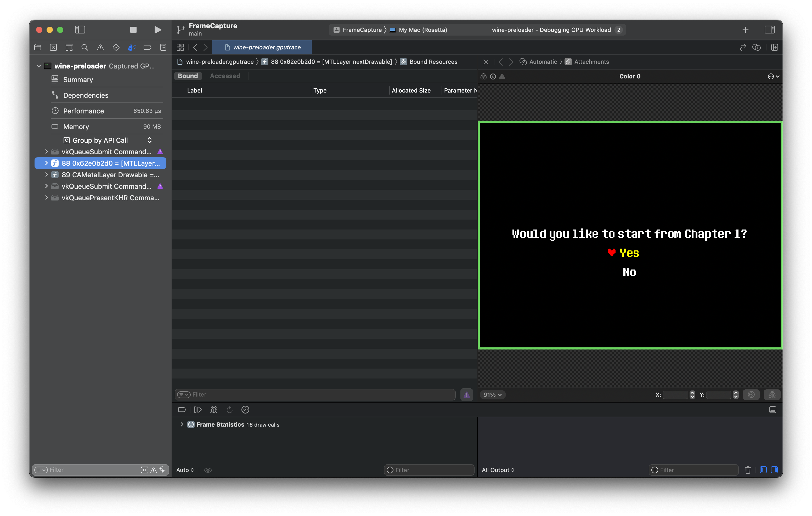Switch to the Accessed tab

click(x=225, y=76)
